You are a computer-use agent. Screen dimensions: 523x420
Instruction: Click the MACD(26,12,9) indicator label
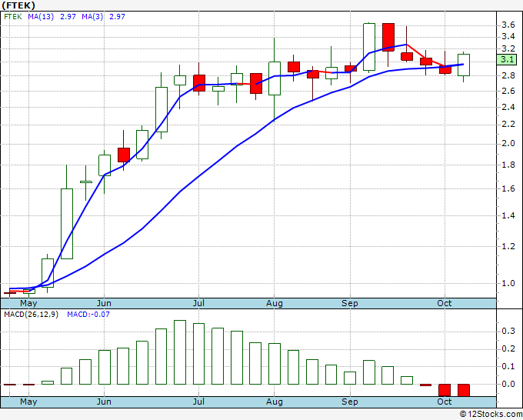point(31,315)
